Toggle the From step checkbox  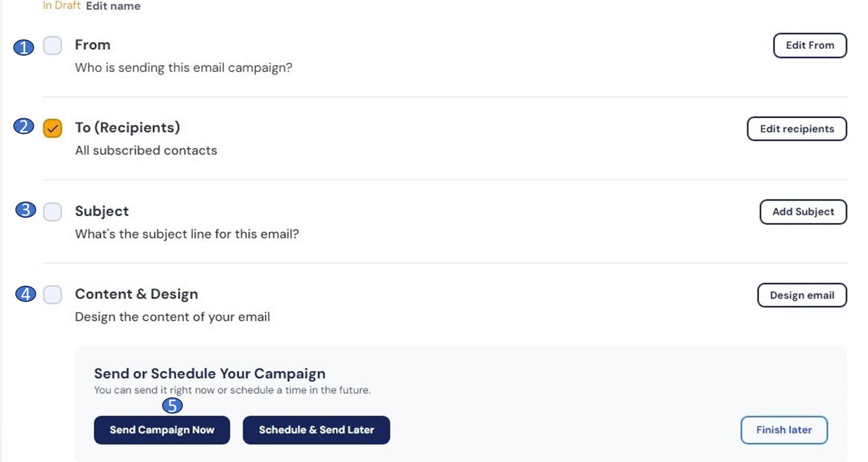[52, 45]
